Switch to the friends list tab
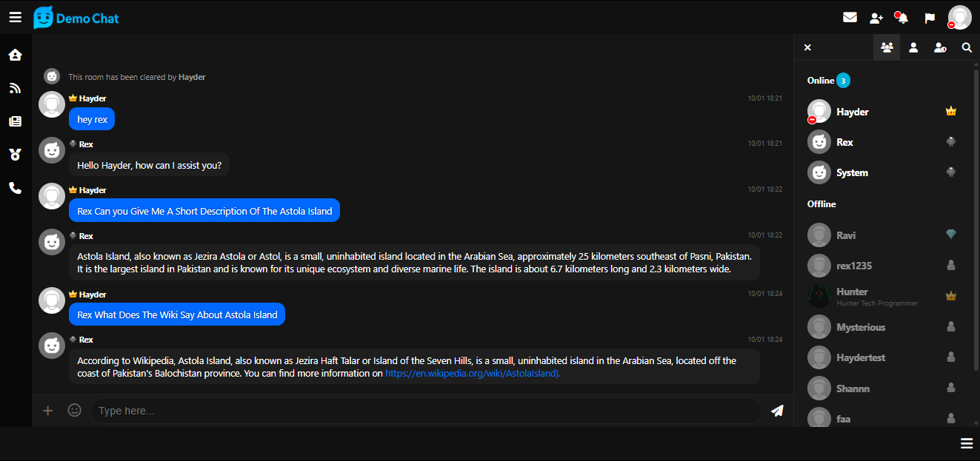The width and height of the screenshot is (980, 461). pyautogui.click(x=913, y=47)
